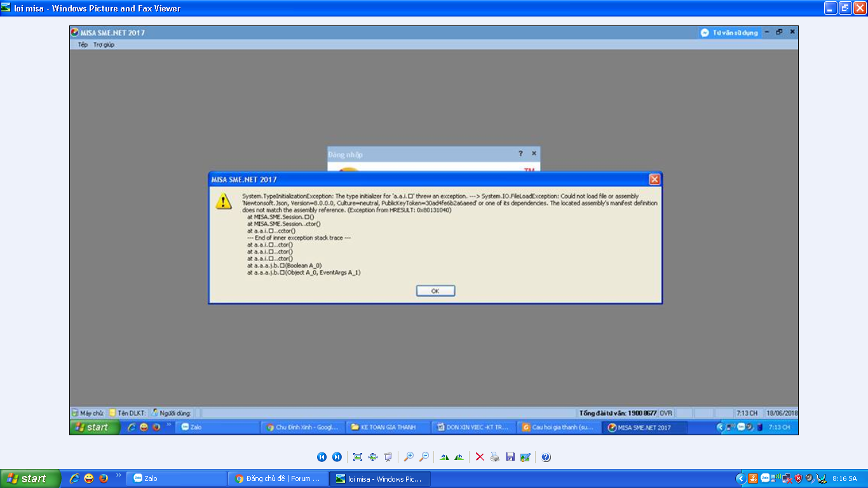This screenshot has width=868, height=488.
Task: Open viewer Help with the question mark icon
Action: [546, 457]
